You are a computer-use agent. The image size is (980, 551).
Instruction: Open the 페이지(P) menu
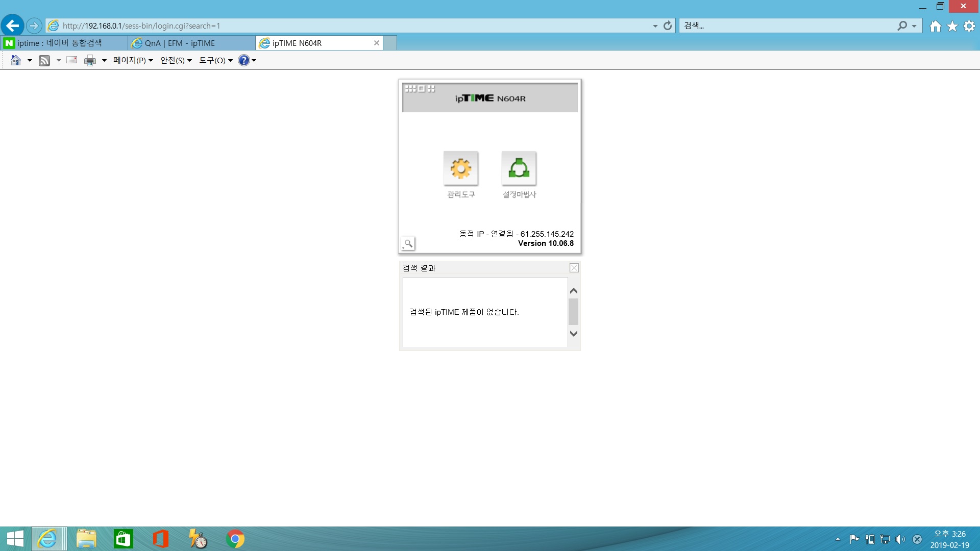click(x=133, y=60)
